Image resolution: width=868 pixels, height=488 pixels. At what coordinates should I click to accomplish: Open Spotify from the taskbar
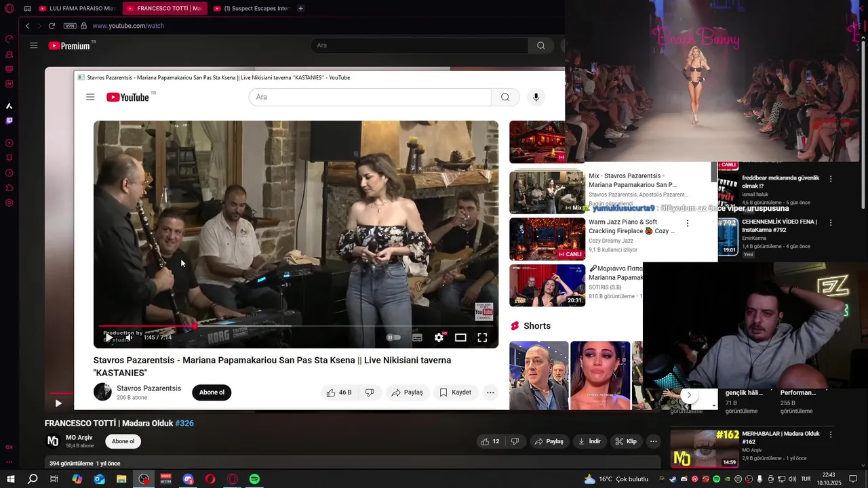254,479
